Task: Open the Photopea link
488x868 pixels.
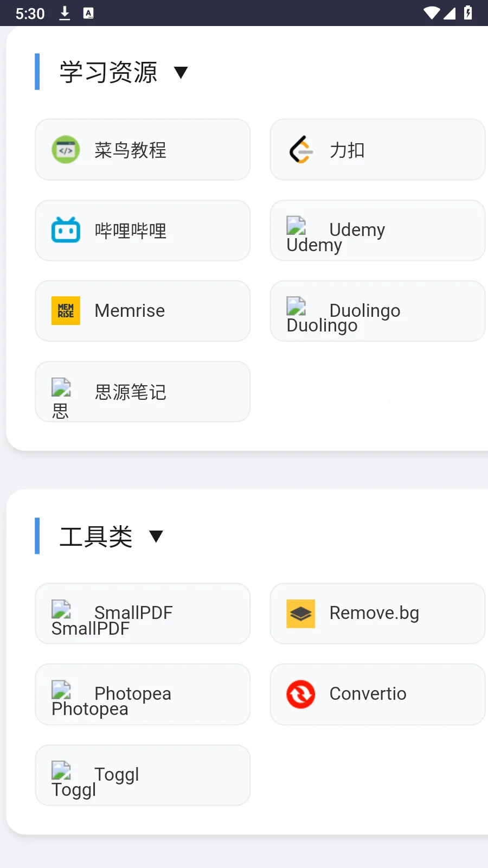Action: 143,694
